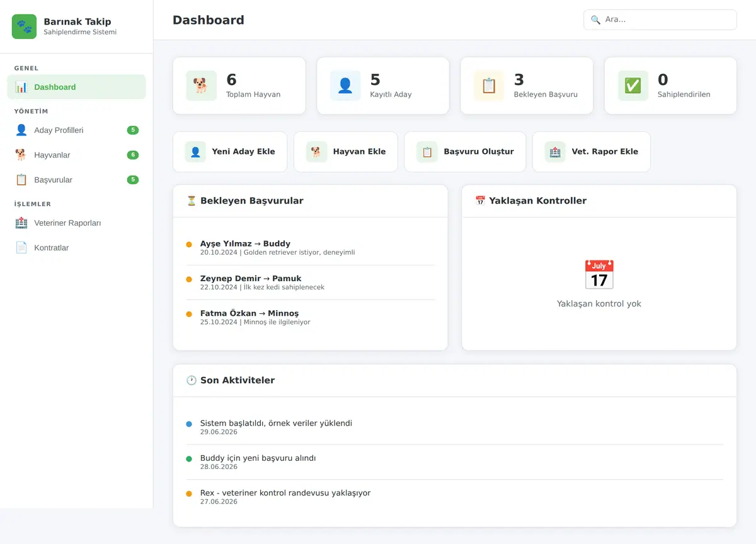Click the activity 'Buddy için yeni başvuru alındı'
This screenshot has height=544, width=756.
454,462
